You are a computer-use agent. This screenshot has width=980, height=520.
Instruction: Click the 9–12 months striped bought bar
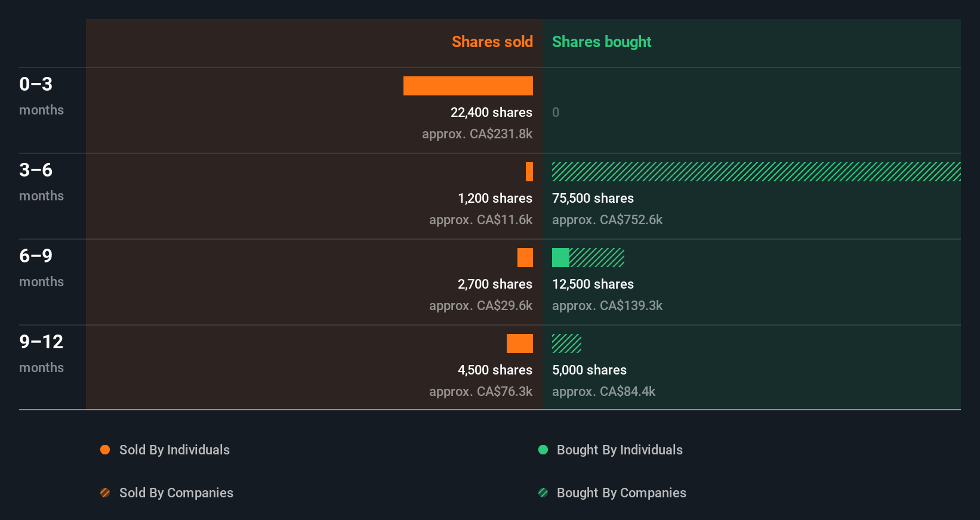point(566,343)
